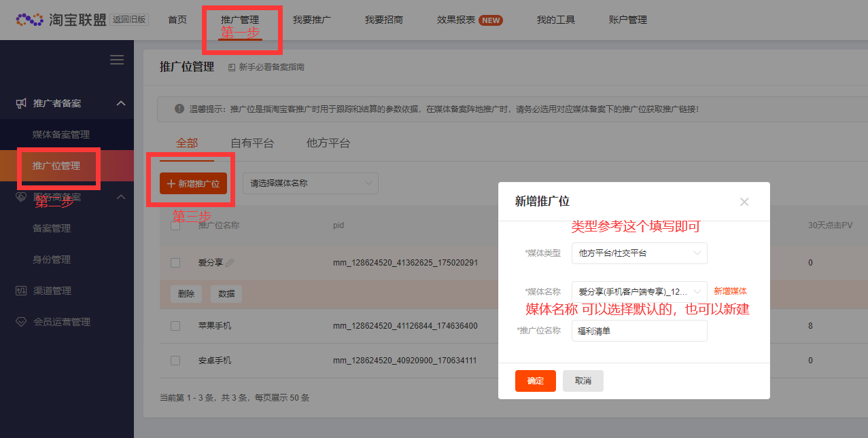
Task: Select 备案管理 in sidebar
Action: coord(52,228)
